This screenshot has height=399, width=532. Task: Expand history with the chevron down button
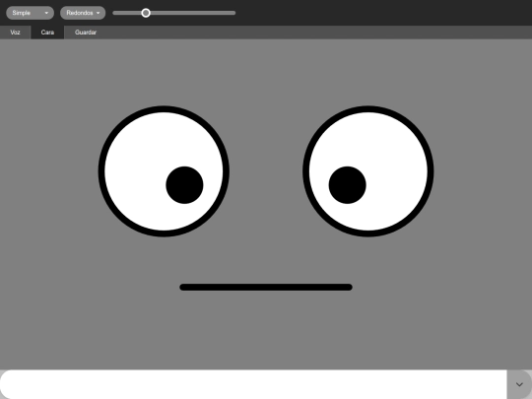click(x=519, y=384)
